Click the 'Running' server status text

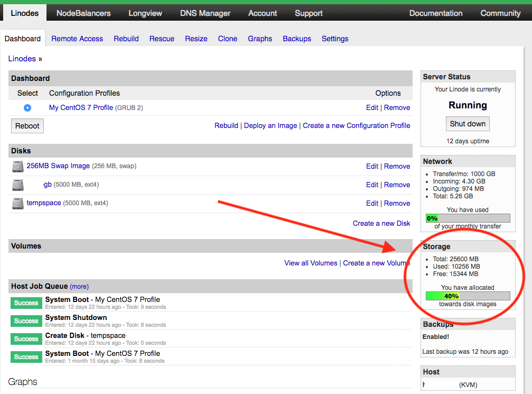pos(468,105)
